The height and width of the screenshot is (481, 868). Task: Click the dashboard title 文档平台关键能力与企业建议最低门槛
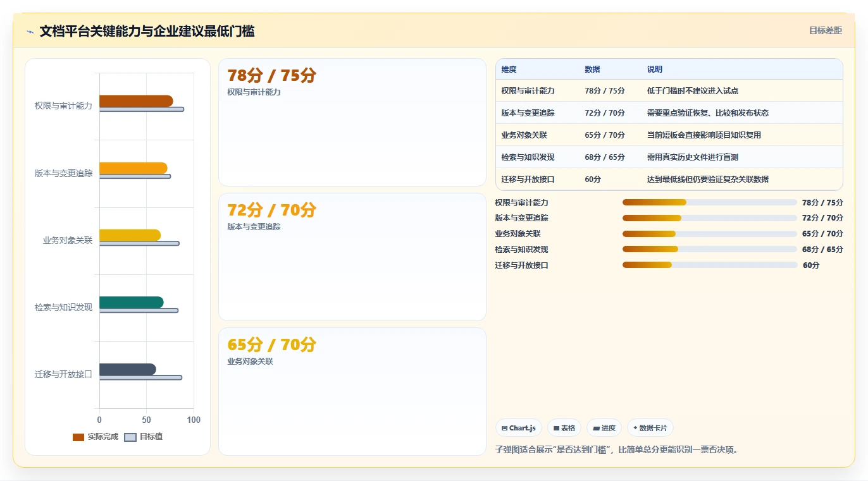(147, 31)
